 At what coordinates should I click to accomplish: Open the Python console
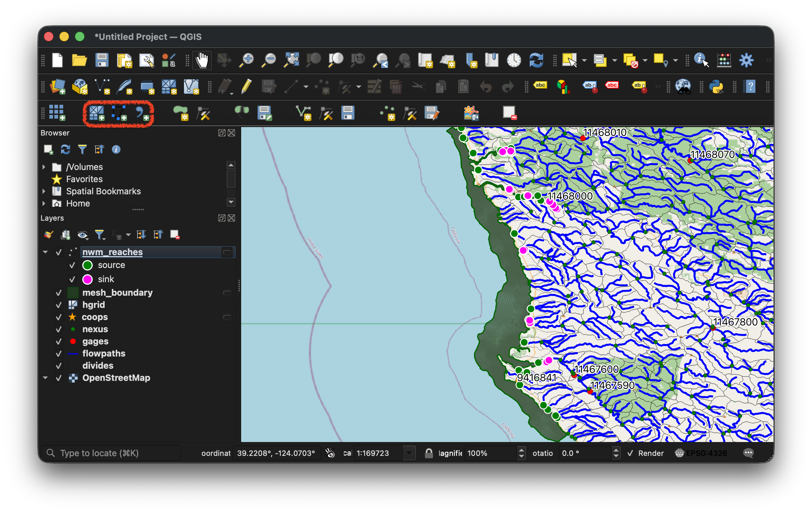[716, 87]
